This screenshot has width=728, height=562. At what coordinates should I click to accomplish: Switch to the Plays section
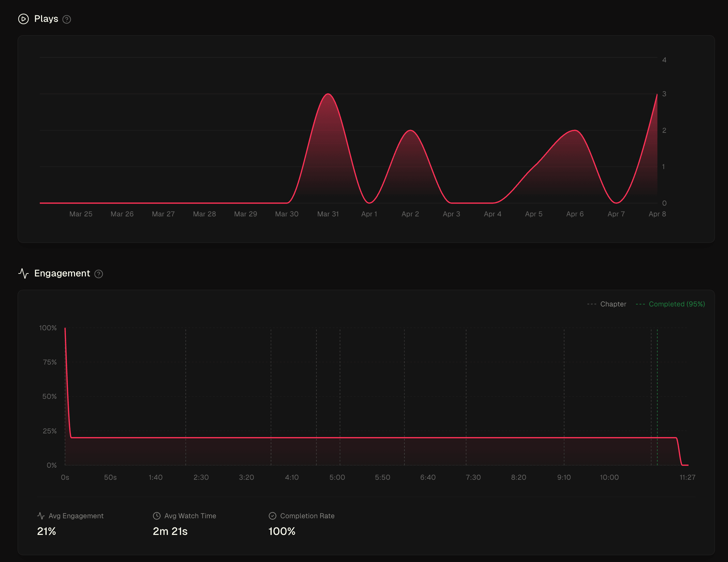point(46,19)
